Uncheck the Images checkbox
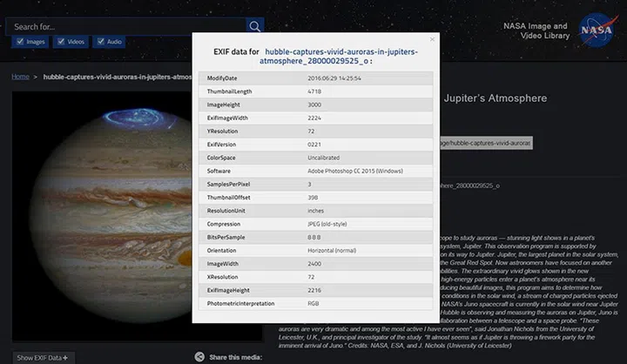The height and width of the screenshot is (364, 627). [x=20, y=41]
